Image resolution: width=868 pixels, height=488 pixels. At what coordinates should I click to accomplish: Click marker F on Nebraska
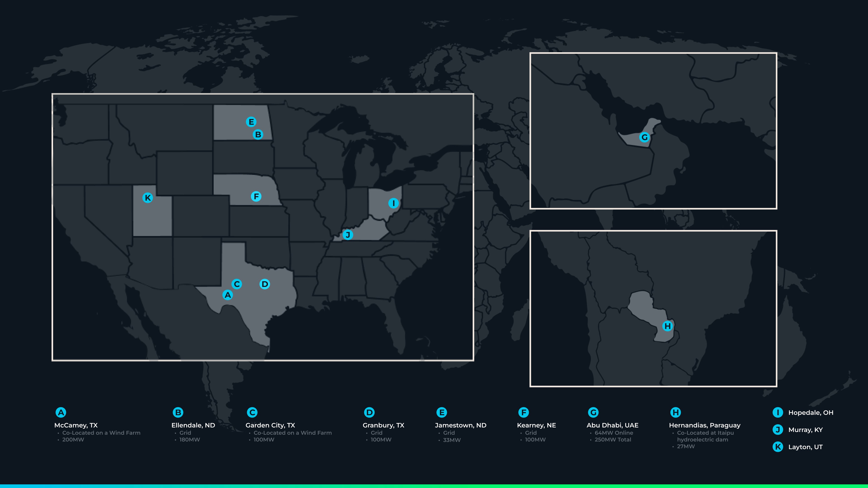256,196
